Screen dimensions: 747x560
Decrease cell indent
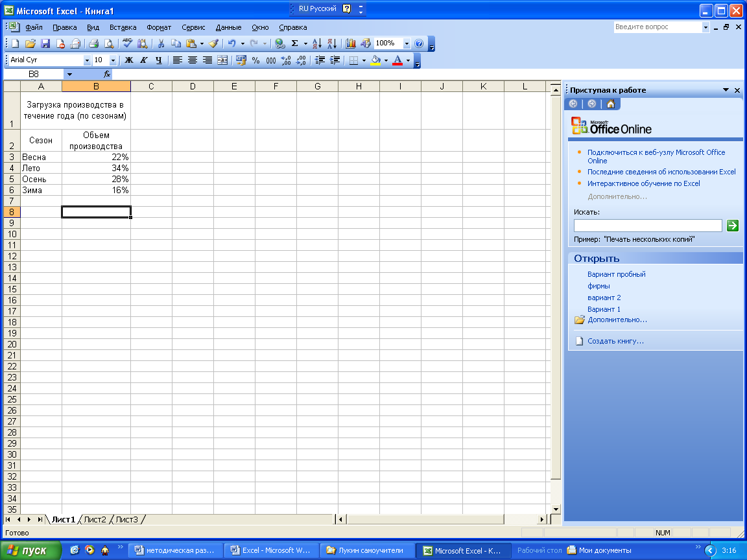coord(320,60)
